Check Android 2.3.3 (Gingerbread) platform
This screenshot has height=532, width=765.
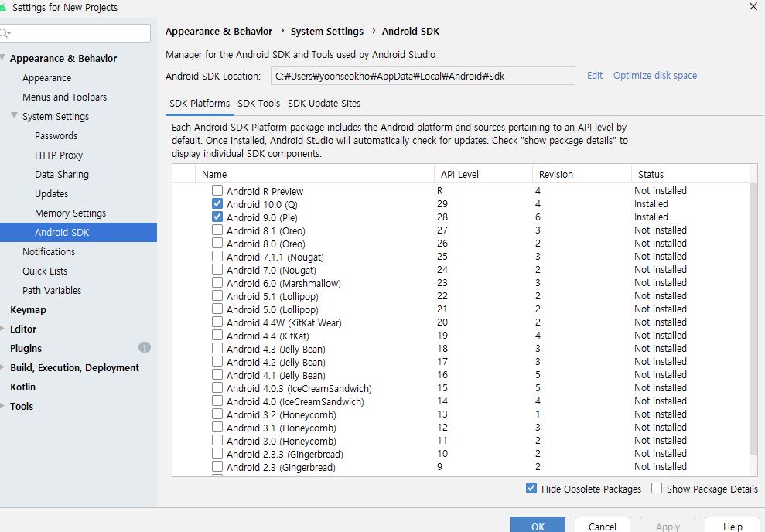pyautogui.click(x=217, y=453)
